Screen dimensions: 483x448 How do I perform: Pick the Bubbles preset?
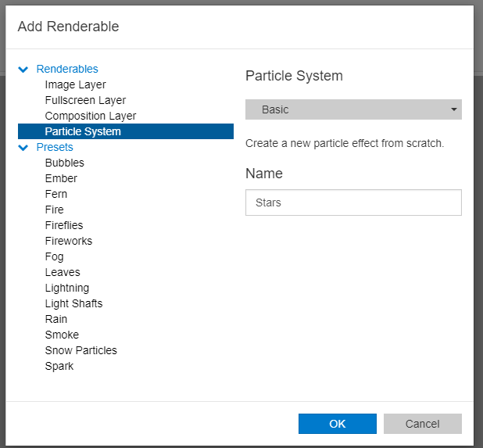pos(64,163)
